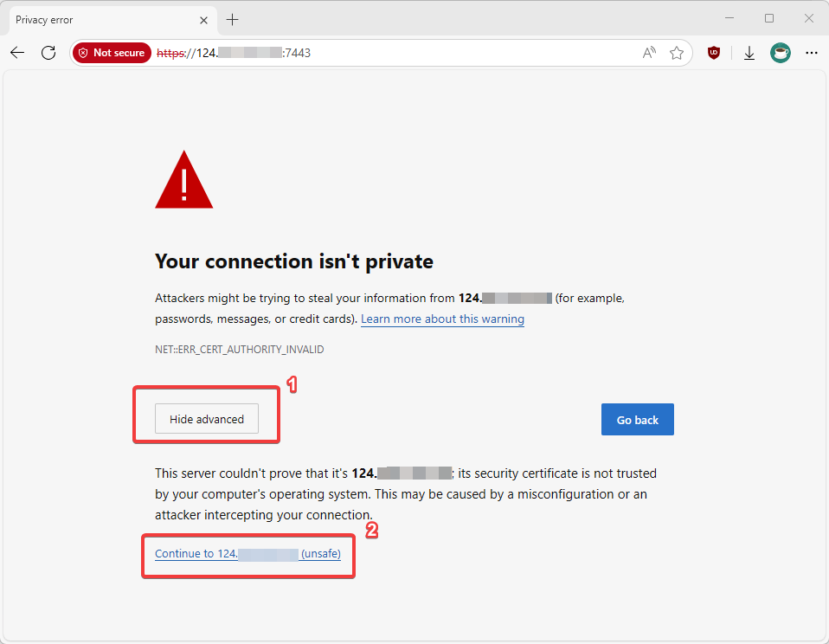
Task: Open the teal profile avatar icon
Action: (x=781, y=52)
